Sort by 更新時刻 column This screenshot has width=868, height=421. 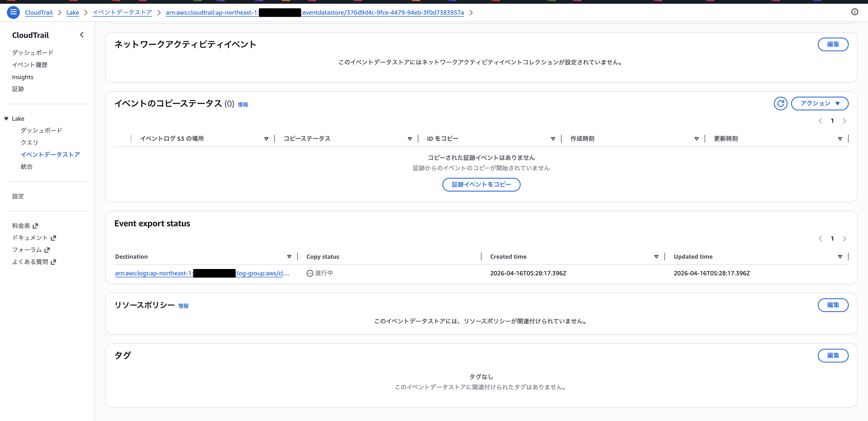coord(840,139)
